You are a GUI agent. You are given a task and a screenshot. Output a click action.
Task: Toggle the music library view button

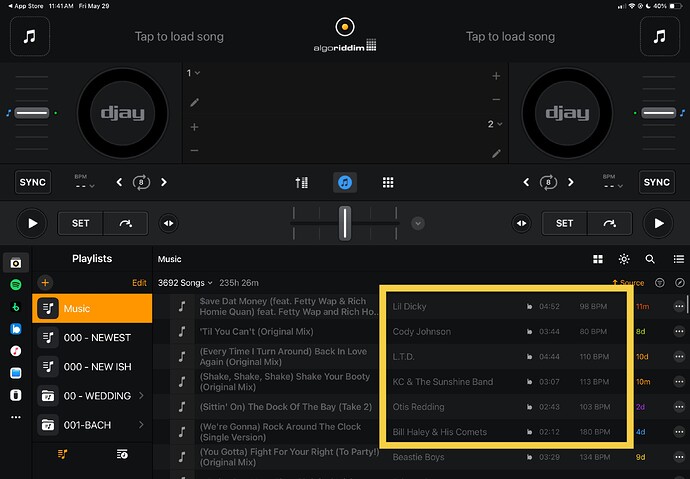click(345, 182)
